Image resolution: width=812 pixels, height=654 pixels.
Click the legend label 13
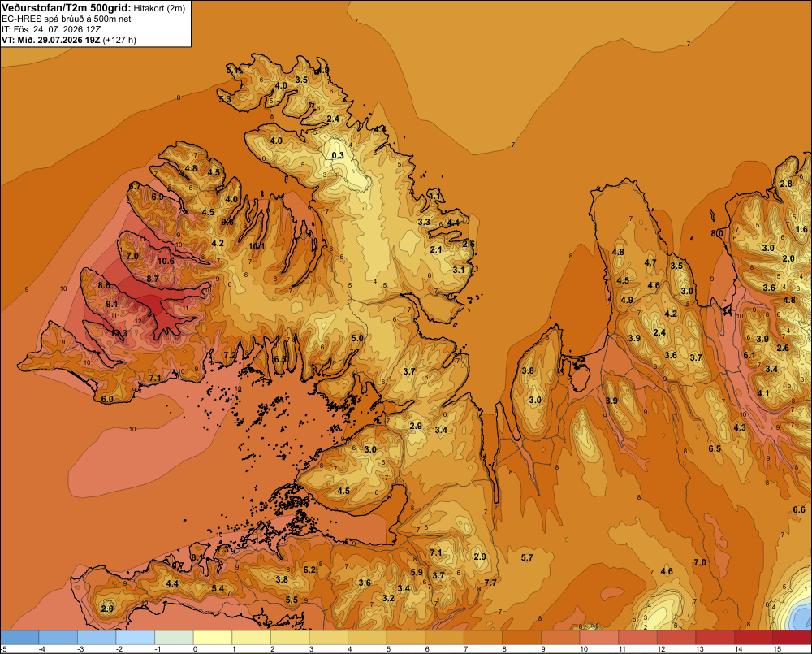[700, 649]
